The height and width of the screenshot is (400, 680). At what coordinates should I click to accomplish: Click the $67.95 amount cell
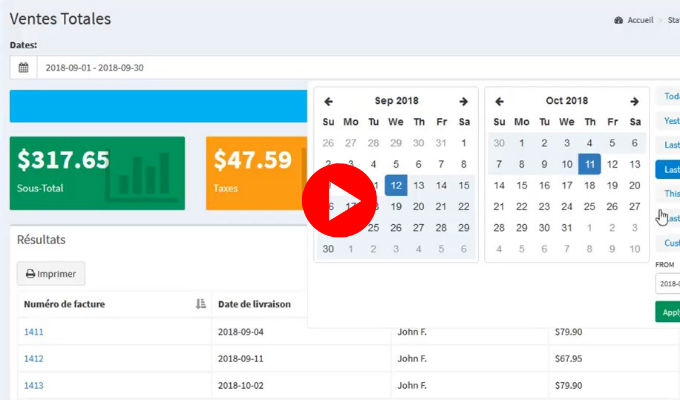569,359
